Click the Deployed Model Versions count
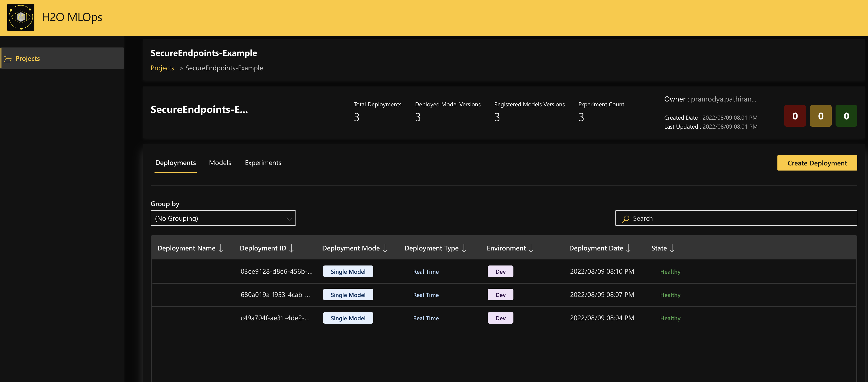The image size is (868, 382). [418, 117]
